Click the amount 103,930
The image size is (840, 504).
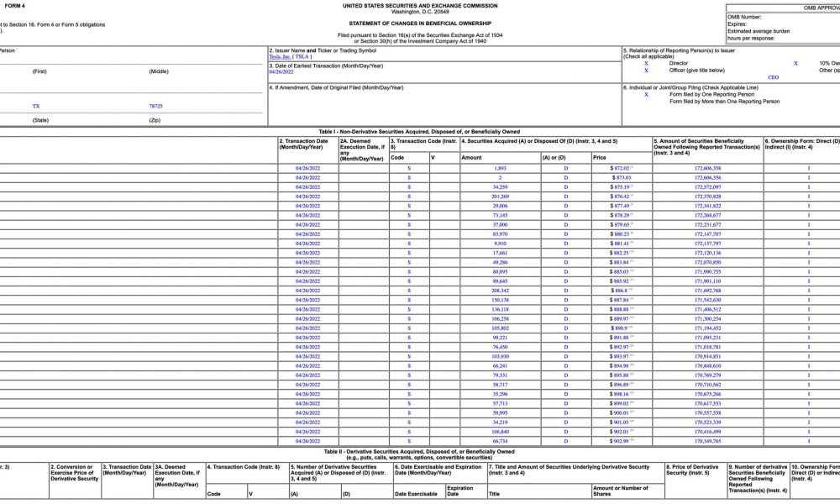click(x=500, y=357)
